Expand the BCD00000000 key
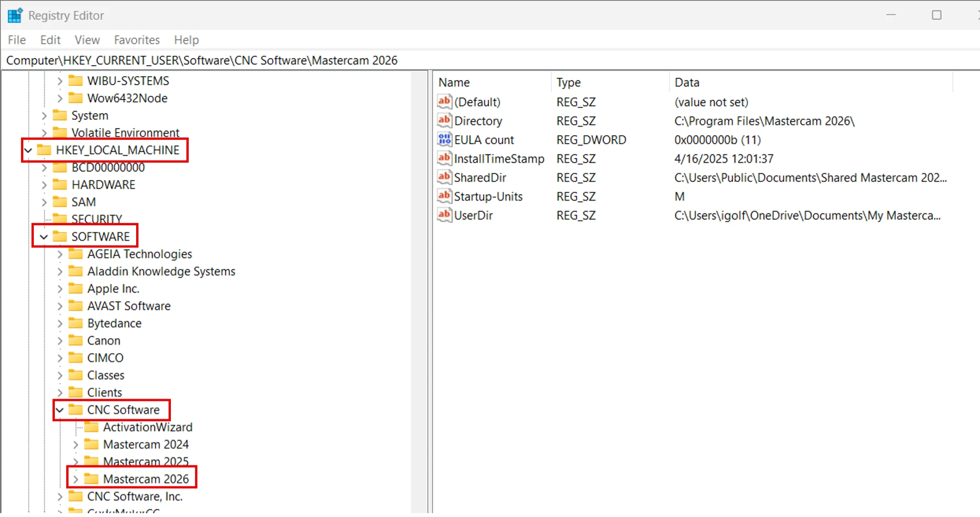 (x=44, y=168)
